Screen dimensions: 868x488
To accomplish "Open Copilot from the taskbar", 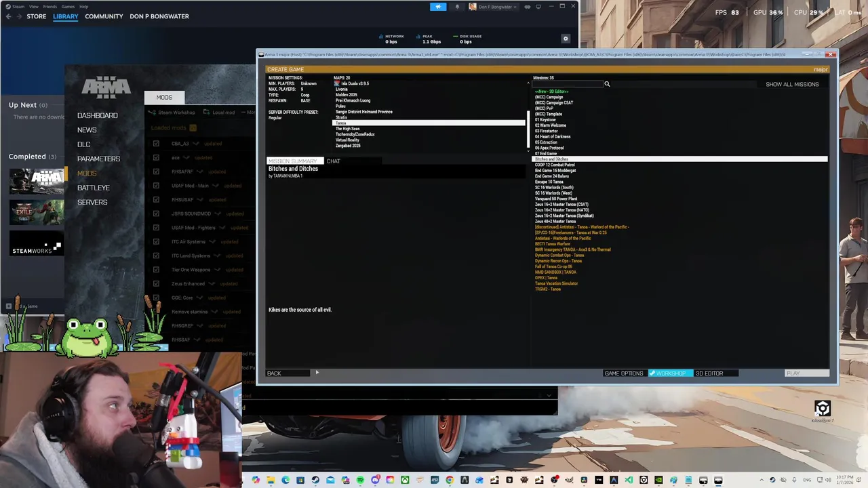I will (255, 480).
